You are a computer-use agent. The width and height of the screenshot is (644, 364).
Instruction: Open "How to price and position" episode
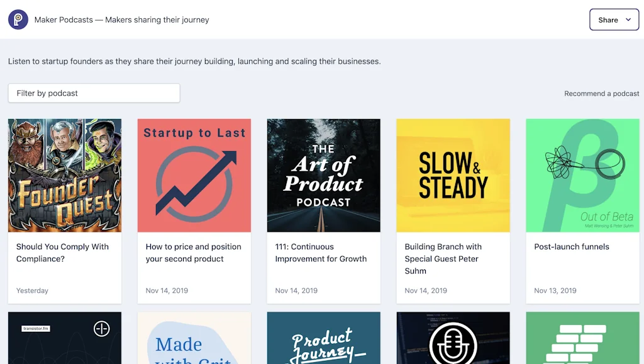193,253
